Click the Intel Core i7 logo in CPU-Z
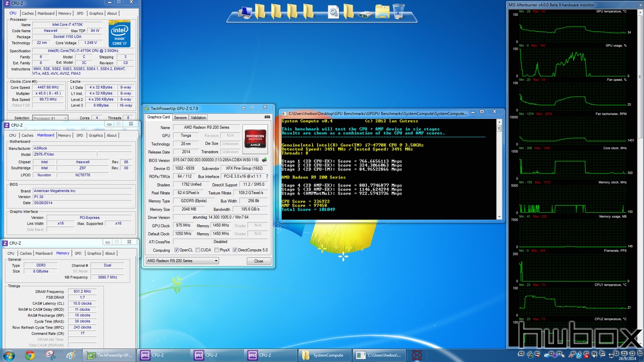 pos(120,34)
